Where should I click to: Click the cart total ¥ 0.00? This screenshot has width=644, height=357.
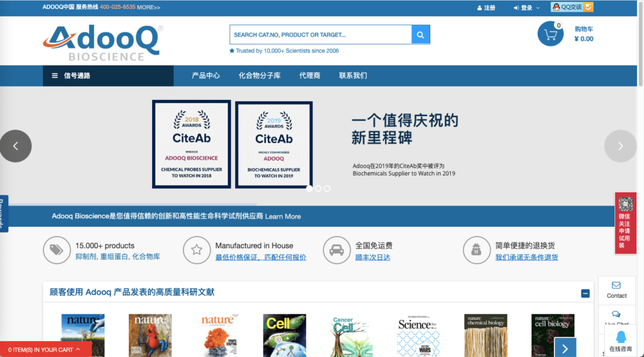pos(584,39)
